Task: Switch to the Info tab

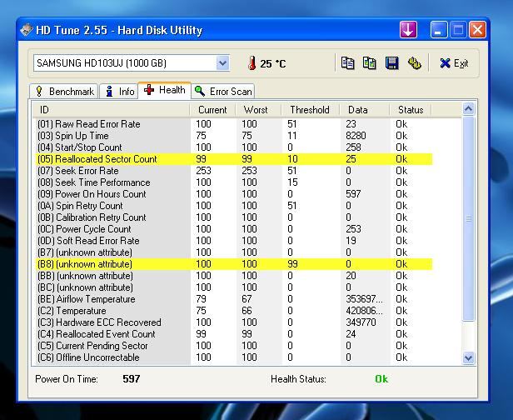Action: (119, 92)
